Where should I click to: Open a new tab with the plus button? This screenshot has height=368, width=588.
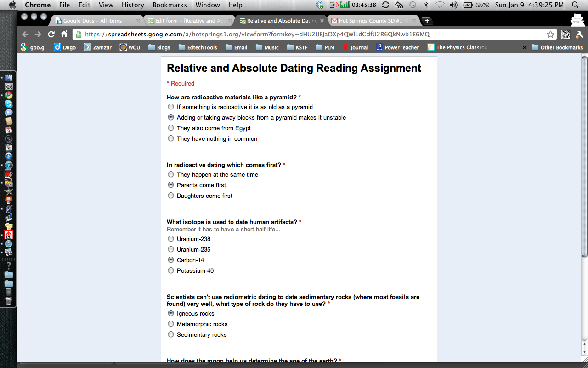[427, 21]
